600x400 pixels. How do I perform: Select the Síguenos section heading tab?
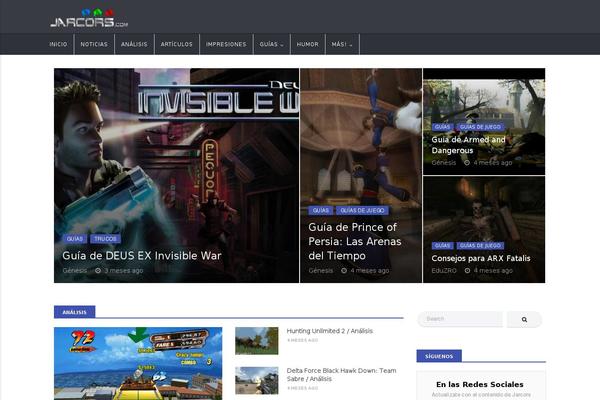tap(439, 356)
